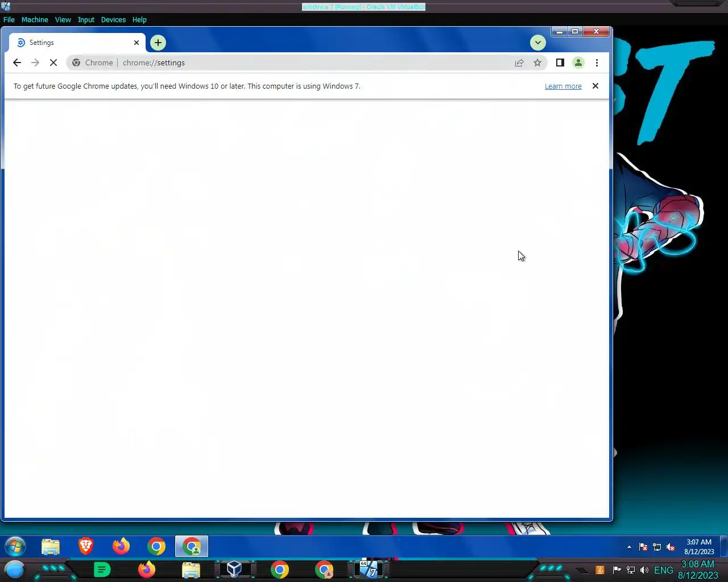Open the Learn more link
The width and height of the screenshot is (728, 582).
click(x=563, y=86)
